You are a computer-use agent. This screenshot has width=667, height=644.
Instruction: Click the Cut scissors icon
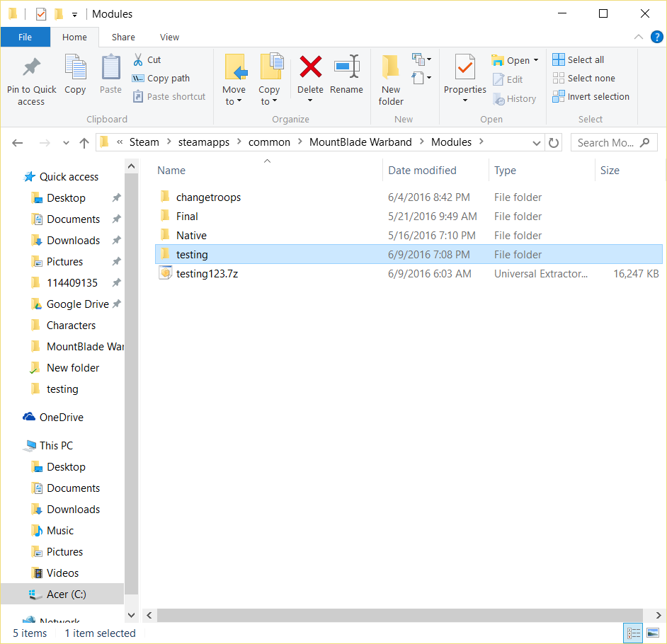tap(139, 59)
